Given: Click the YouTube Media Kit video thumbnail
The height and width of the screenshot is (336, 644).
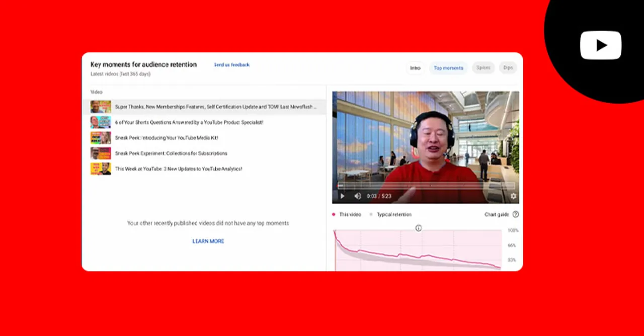Looking at the screenshot, I should [101, 138].
